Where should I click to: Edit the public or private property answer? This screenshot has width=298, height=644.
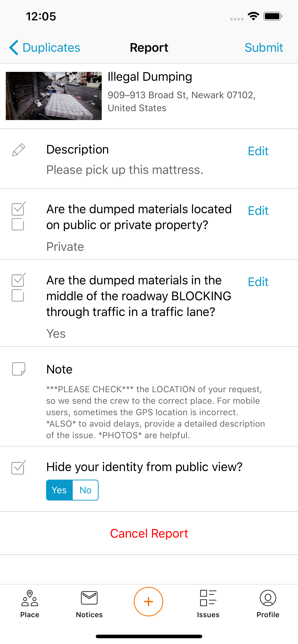[x=258, y=211]
